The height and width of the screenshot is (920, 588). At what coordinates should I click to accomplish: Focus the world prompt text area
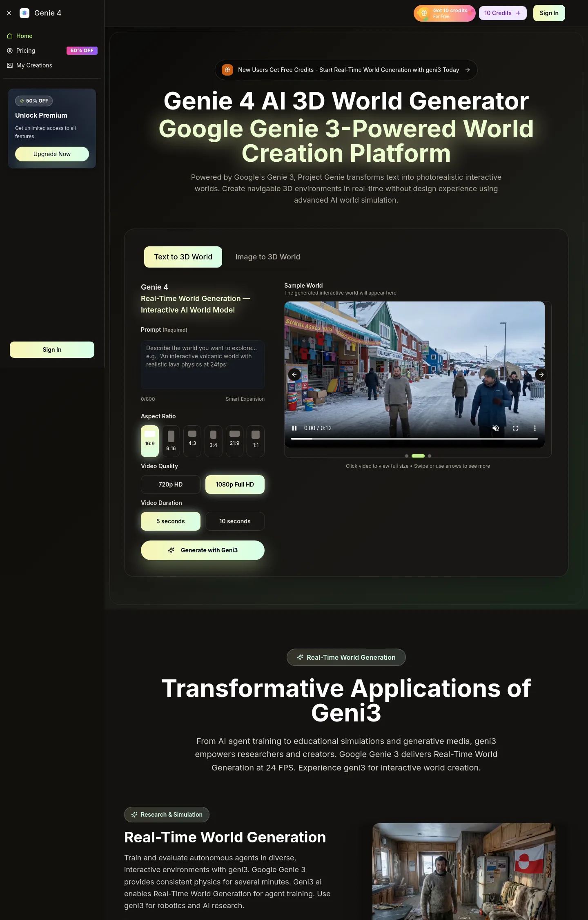pos(203,364)
